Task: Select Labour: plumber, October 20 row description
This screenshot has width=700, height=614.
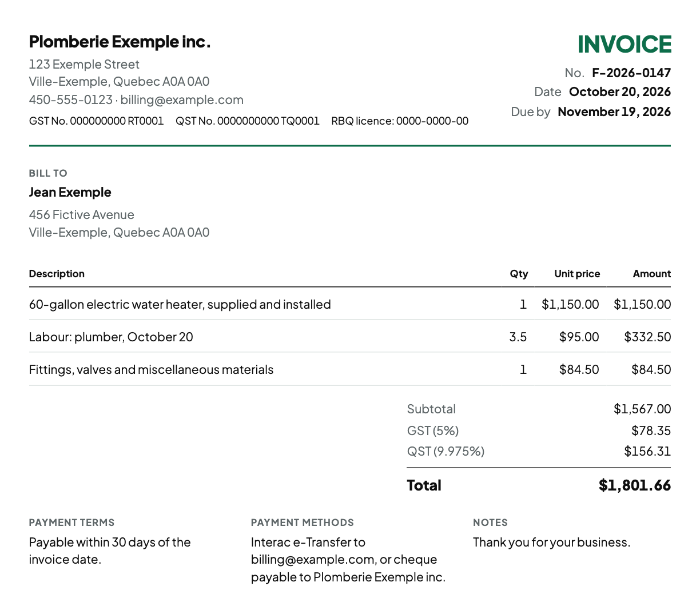Action: 111,337
